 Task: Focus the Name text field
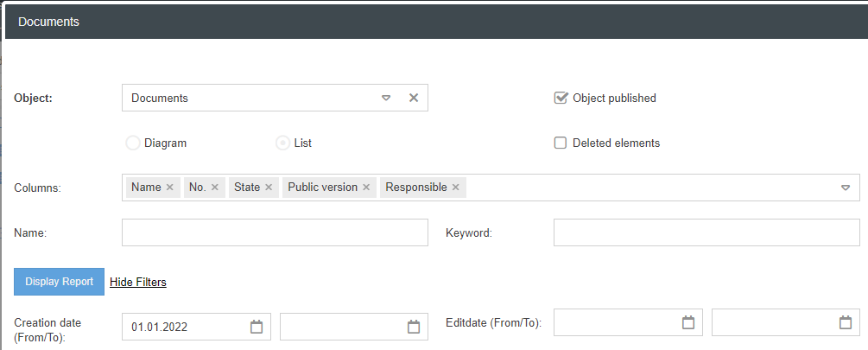(x=275, y=232)
